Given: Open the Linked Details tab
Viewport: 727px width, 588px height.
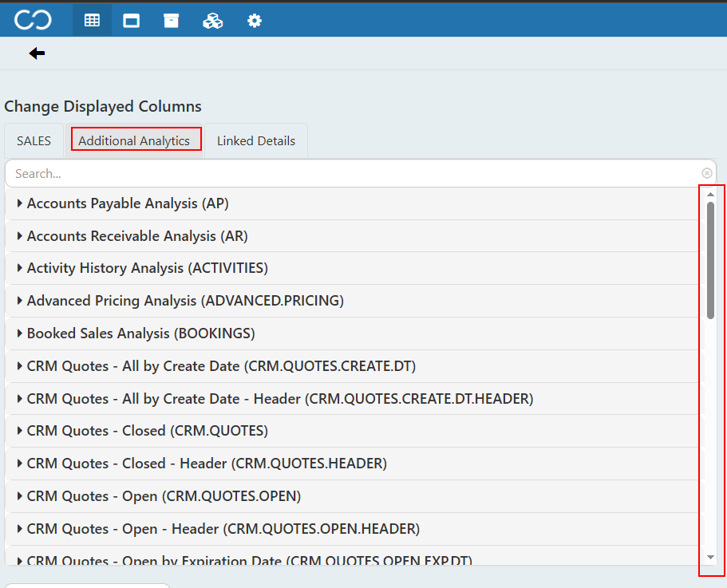Looking at the screenshot, I should click(256, 141).
